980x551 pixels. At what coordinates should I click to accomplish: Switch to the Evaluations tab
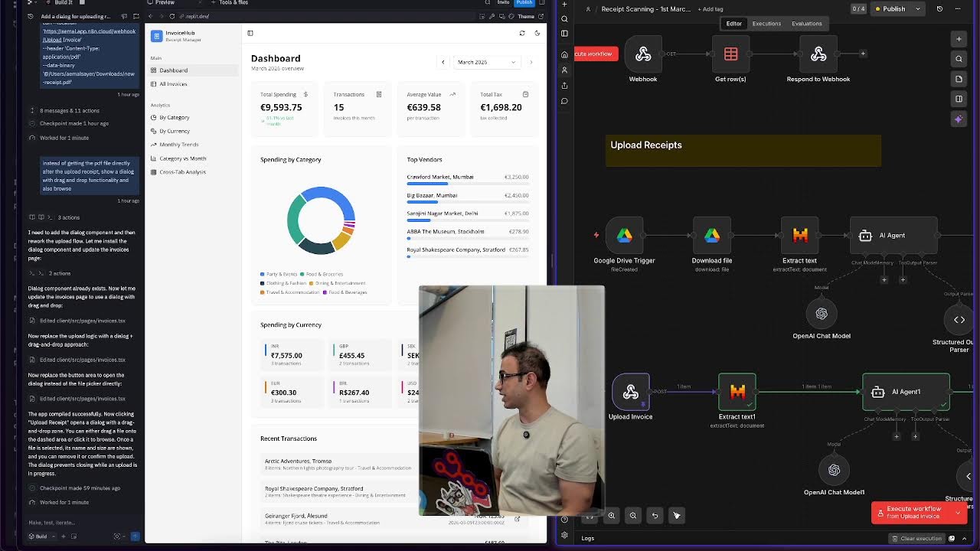(806, 24)
